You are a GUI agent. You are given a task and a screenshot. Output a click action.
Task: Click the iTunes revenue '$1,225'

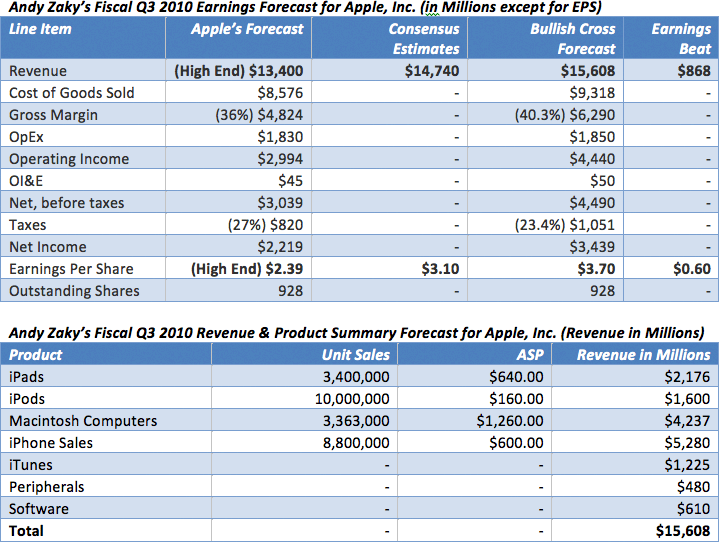click(687, 465)
